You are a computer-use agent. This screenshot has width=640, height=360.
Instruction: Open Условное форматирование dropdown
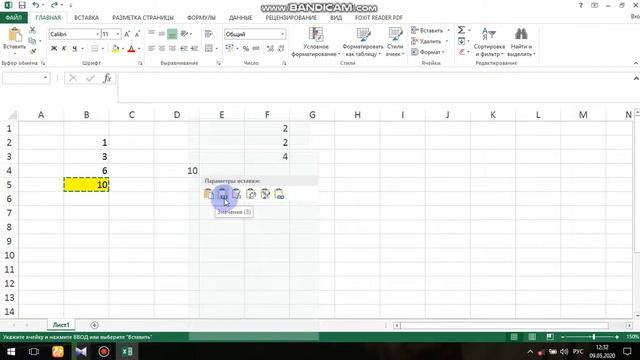pos(316,42)
